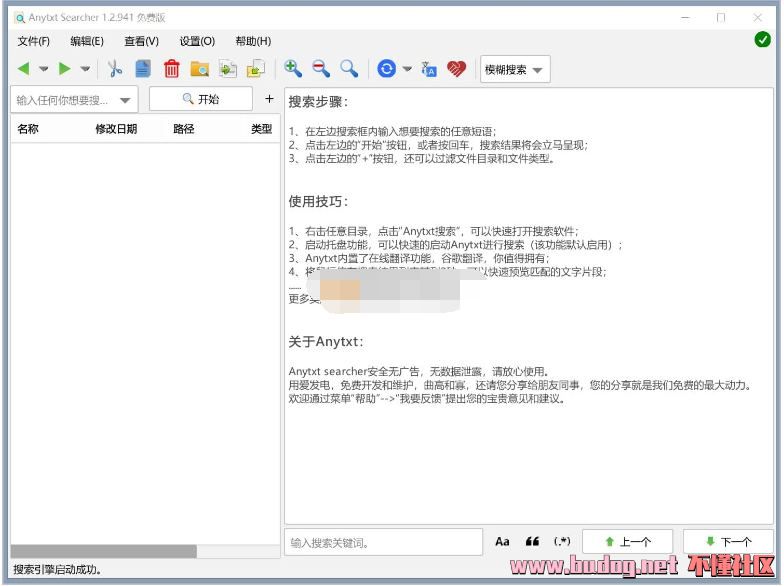Open the 设置(O) menu
The height and width of the screenshot is (586, 784).
point(197,41)
